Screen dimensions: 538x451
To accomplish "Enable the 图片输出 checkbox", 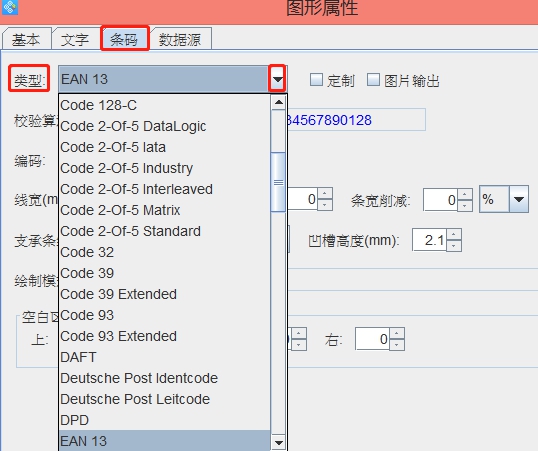I will click(x=373, y=80).
